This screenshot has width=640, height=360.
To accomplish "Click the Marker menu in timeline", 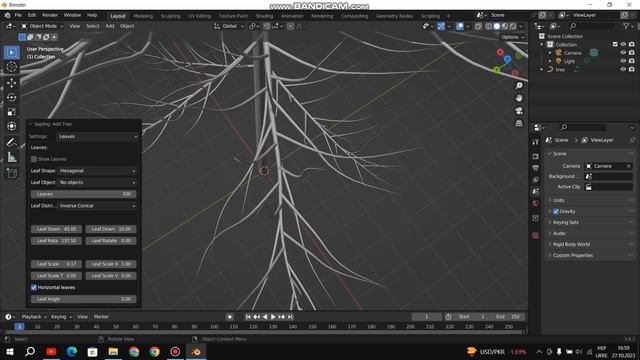I will point(101,317).
